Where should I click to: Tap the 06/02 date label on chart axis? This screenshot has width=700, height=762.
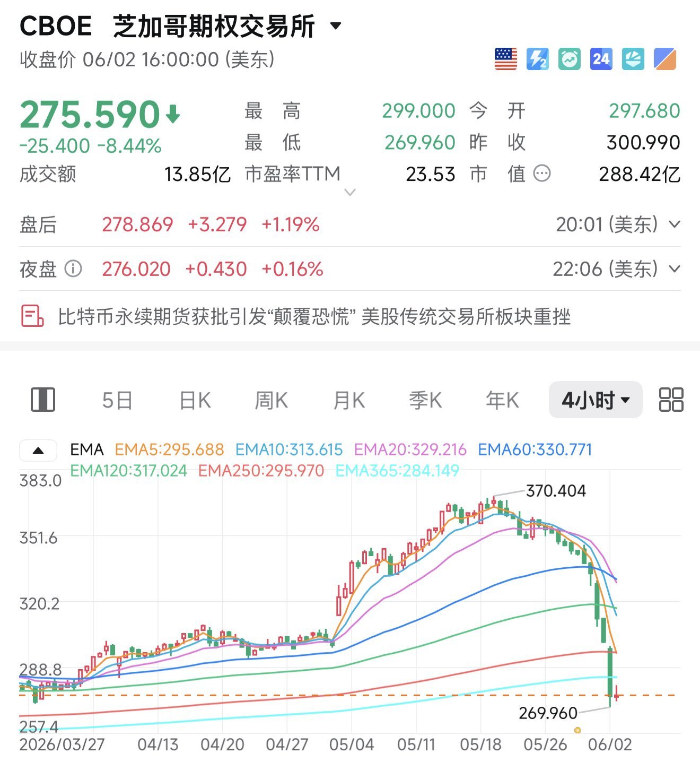coord(610,744)
